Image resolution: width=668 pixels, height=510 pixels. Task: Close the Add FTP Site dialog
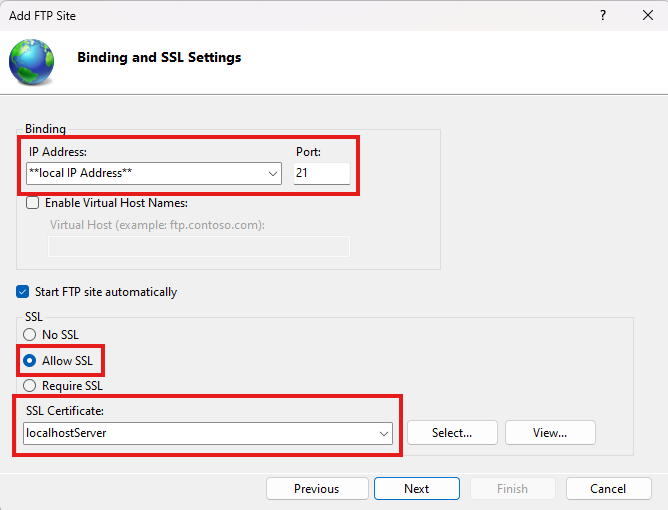(647, 15)
